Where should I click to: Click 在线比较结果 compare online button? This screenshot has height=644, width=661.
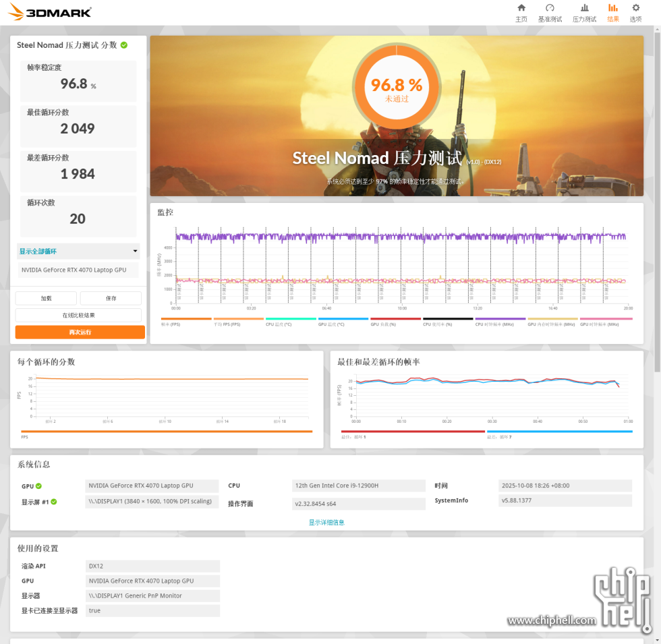coord(78,315)
